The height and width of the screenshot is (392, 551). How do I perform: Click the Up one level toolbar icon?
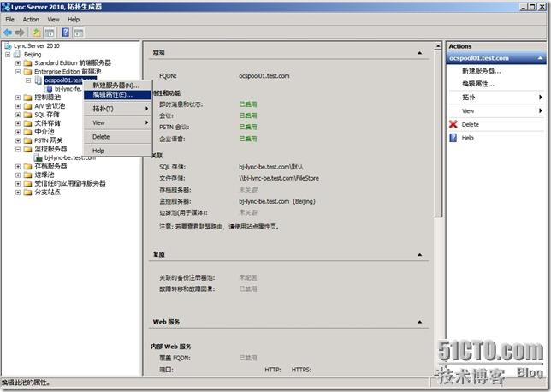click(x=36, y=33)
